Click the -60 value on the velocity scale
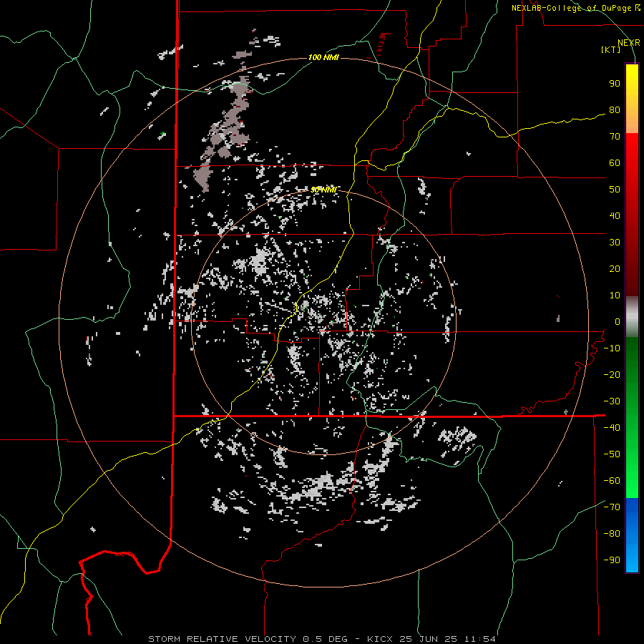 pyautogui.click(x=612, y=481)
